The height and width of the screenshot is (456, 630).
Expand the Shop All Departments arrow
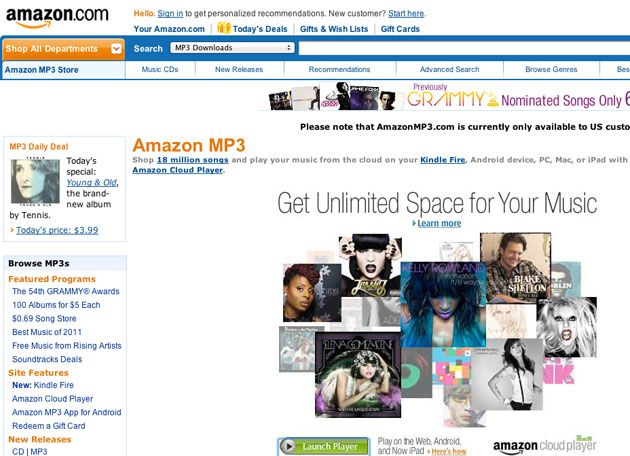coord(116,49)
